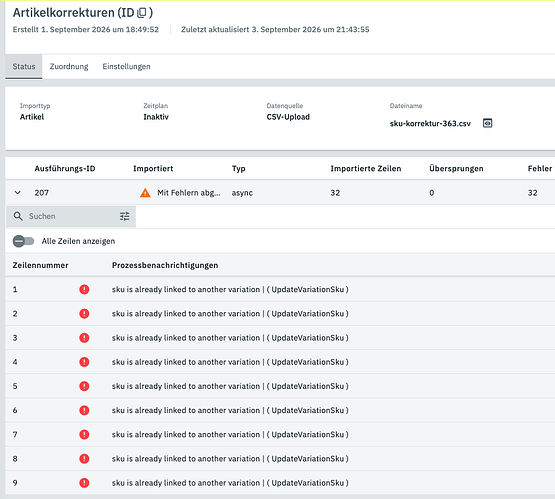Click into the Suchen search field
555x499 pixels.
point(71,216)
